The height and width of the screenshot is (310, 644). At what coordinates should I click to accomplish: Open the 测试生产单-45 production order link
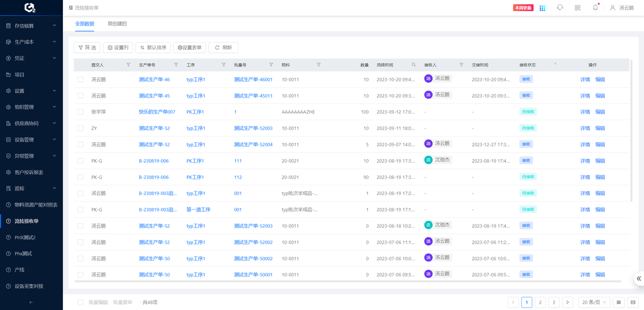154,96
